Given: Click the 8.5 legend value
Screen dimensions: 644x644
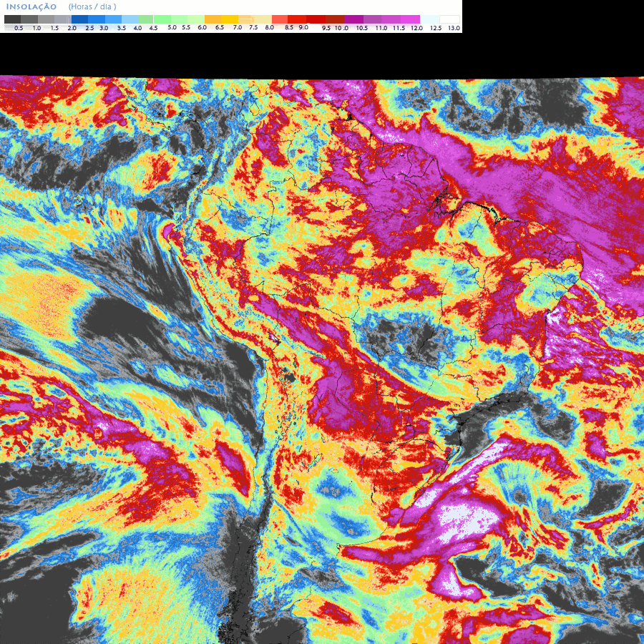Looking at the screenshot, I should point(289,27).
